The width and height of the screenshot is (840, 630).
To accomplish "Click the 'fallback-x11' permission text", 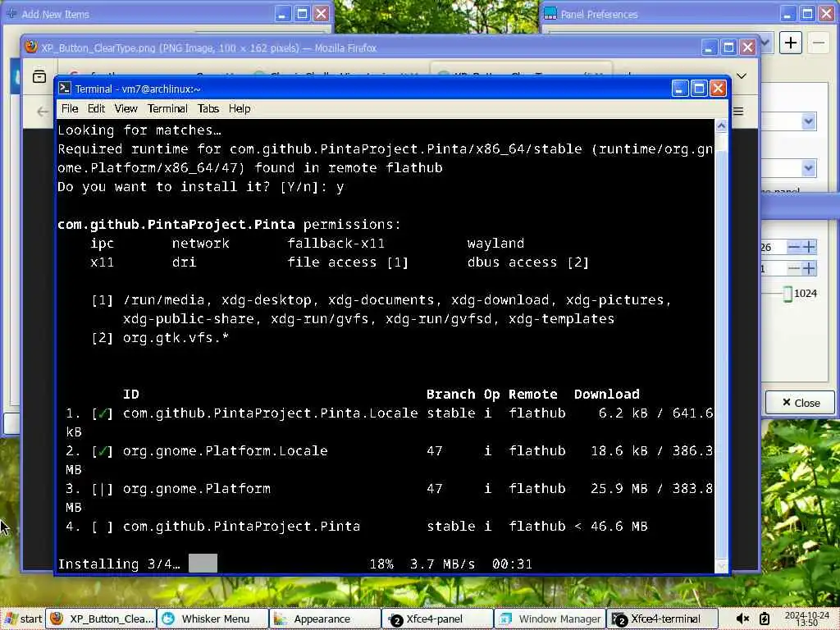I will pos(336,243).
